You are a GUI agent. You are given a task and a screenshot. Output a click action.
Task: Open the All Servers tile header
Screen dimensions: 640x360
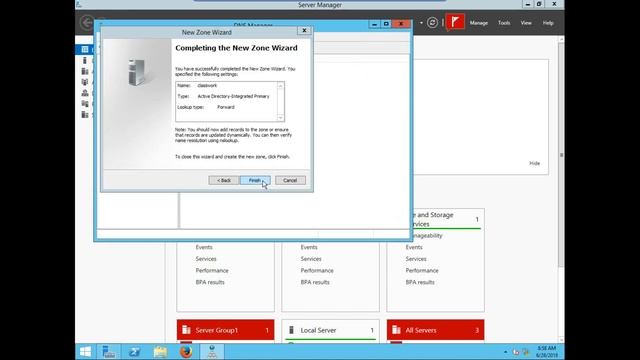pos(436,330)
